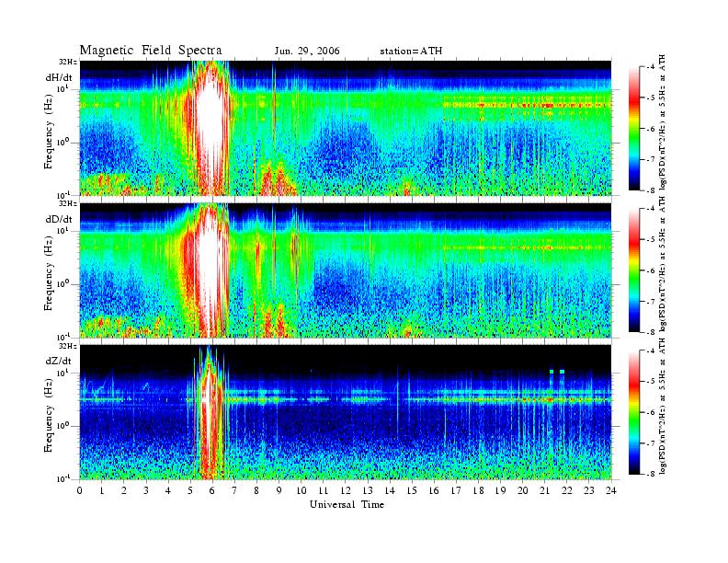Viewport: 728px width, 563px height.
Task: Click the color scale bar beside the dD/dt panel
Action: click(x=634, y=270)
